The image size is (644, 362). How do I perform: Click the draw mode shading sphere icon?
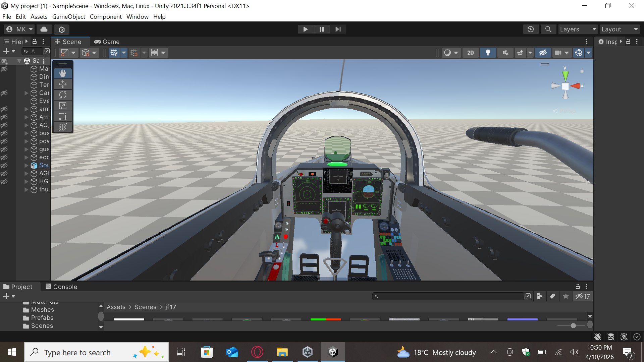(x=447, y=53)
